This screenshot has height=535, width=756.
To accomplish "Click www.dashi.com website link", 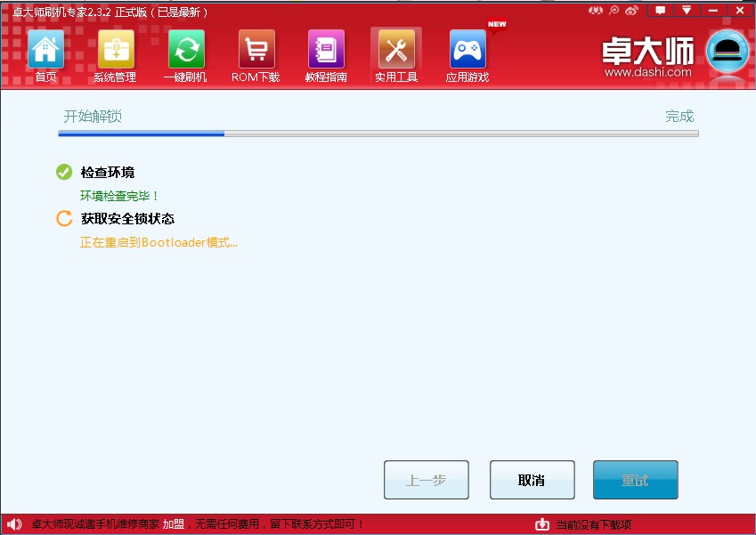I will [647, 72].
